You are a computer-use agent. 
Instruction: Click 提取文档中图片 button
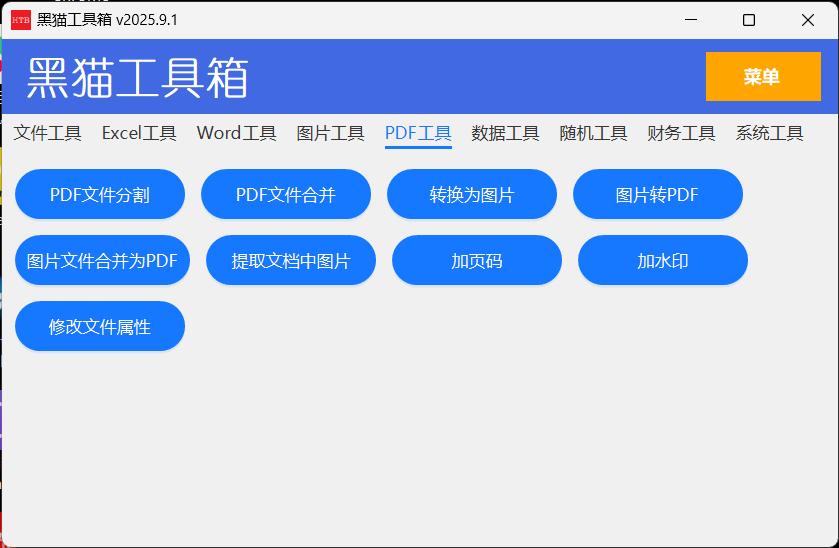pyautogui.click(x=291, y=261)
